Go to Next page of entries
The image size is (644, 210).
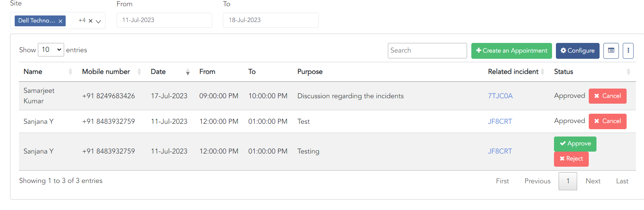pyautogui.click(x=593, y=181)
